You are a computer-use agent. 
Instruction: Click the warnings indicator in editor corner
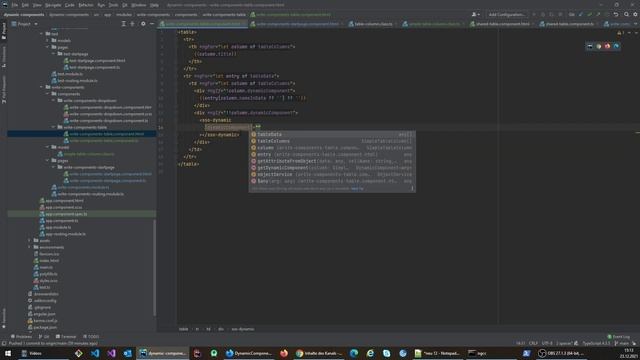coord(620,33)
